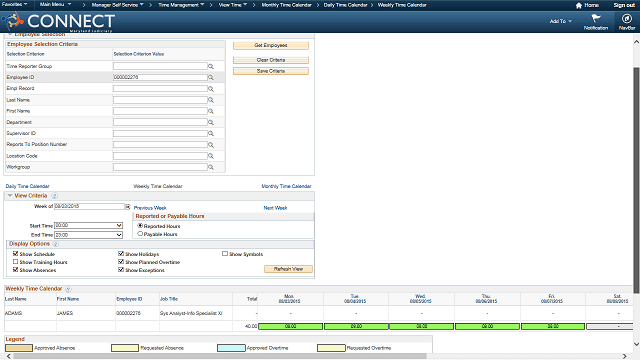Open Monthly Time Calendar link below criteria

(286, 186)
